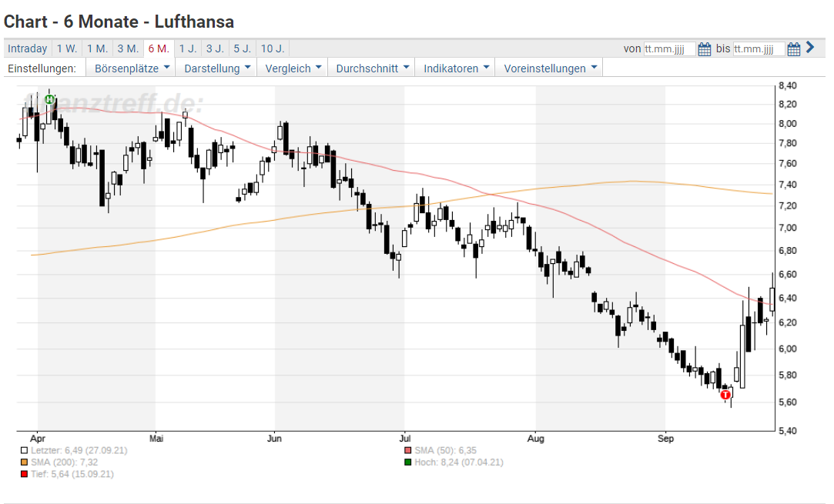This screenshot has width=834, height=504.
Task: Click the 'Mai' x-axis label
Action: coord(156,439)
